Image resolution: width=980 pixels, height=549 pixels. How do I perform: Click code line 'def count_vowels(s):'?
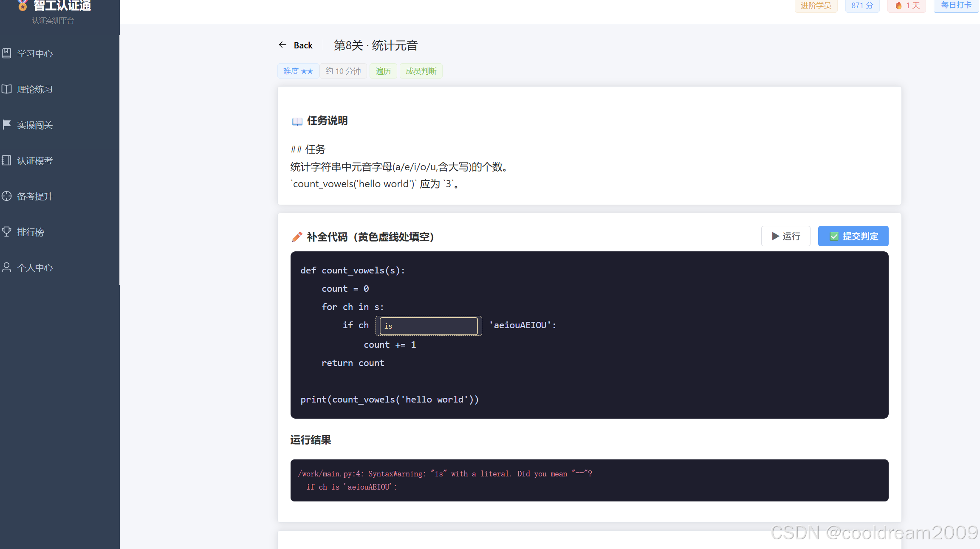353,270
